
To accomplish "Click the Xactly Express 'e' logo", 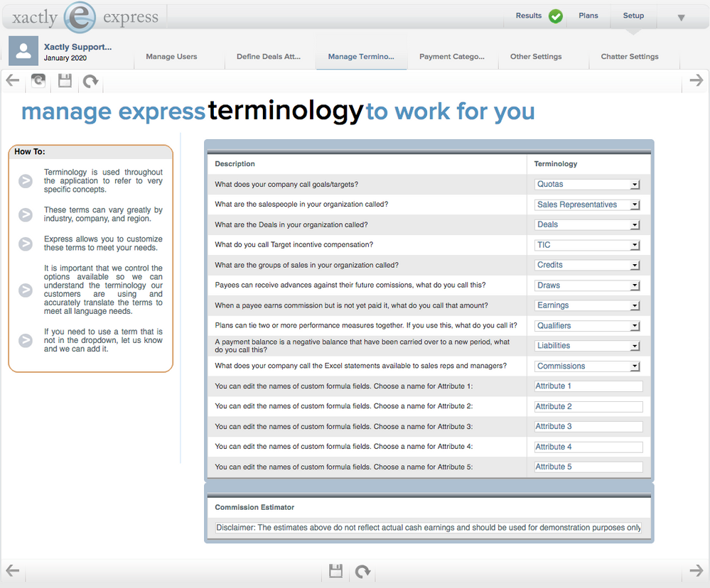I will (x=80, y=17).
